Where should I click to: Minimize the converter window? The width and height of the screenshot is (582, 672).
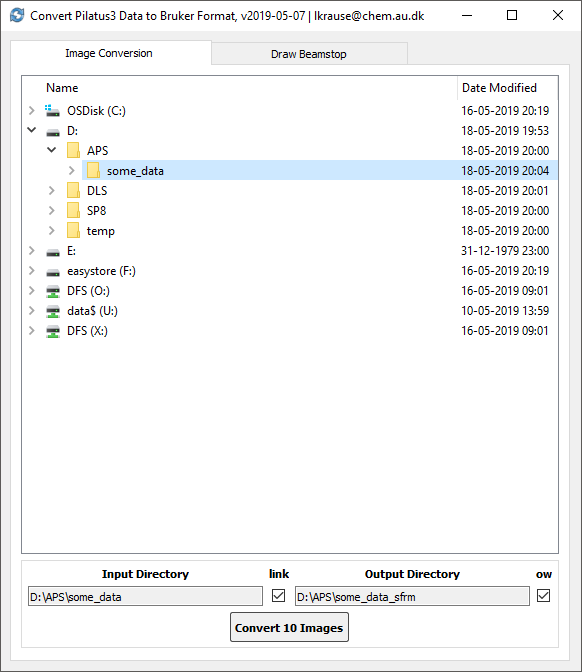coord(467,15)
